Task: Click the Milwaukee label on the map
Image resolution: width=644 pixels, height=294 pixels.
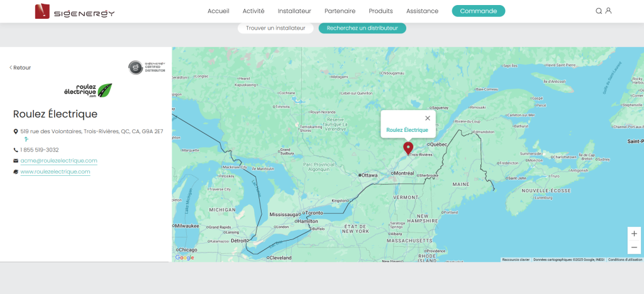Action: 187,226
